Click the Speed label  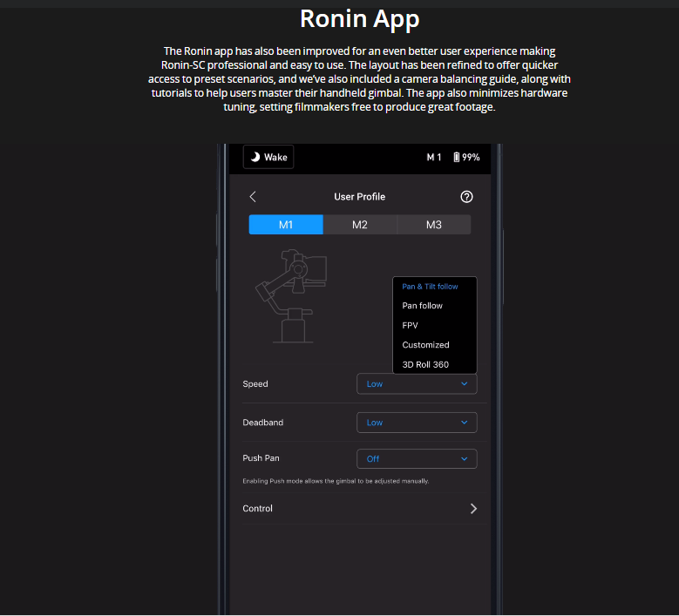point(255,384)
